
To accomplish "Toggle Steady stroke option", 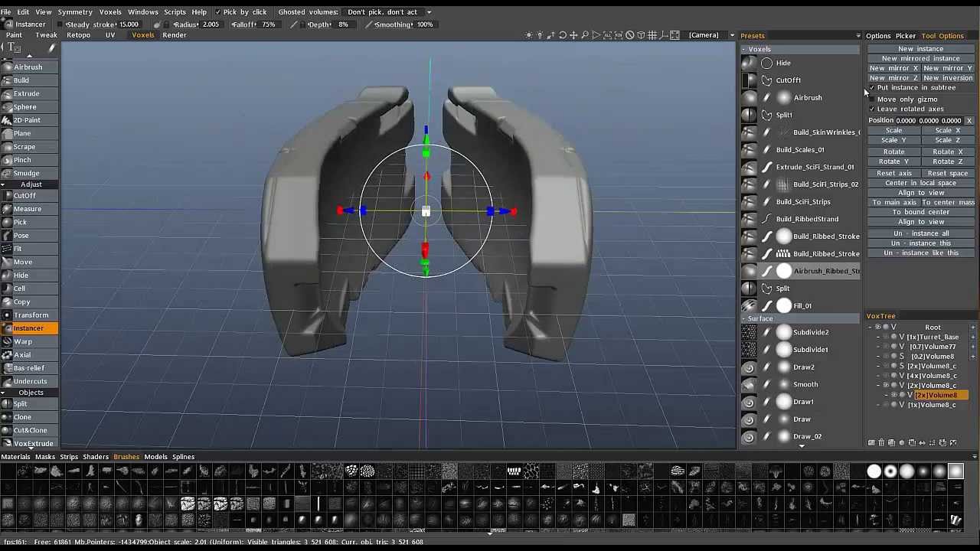I will pos(61,24).
